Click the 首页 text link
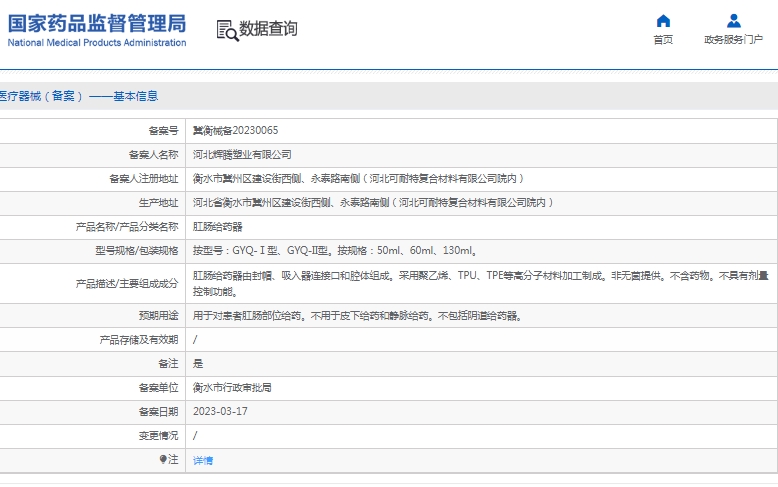Screen dimensions: 778x487 [x=663, y=40]
